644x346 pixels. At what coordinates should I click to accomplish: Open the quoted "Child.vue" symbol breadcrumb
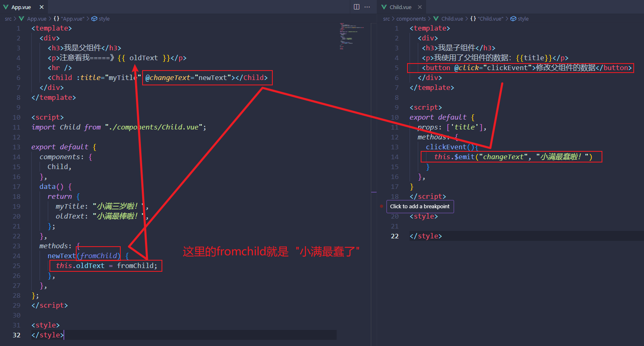(x=491, y=19)
